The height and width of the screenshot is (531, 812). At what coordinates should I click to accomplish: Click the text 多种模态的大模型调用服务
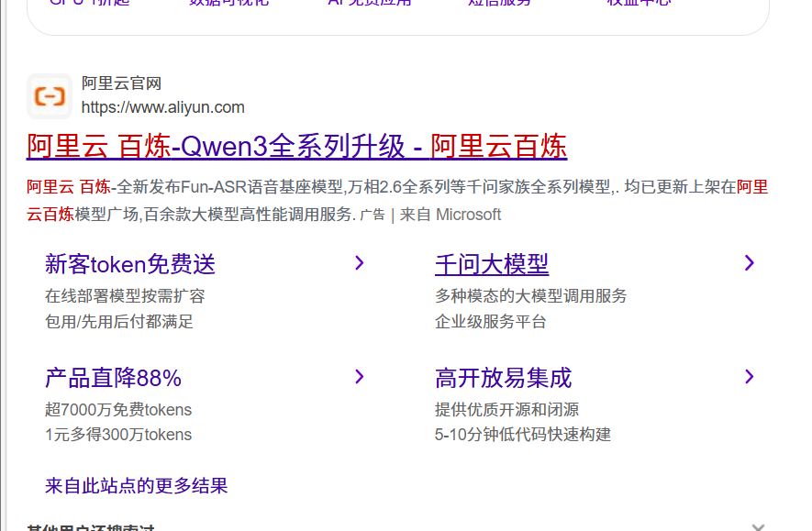click(x=531, y=296)
